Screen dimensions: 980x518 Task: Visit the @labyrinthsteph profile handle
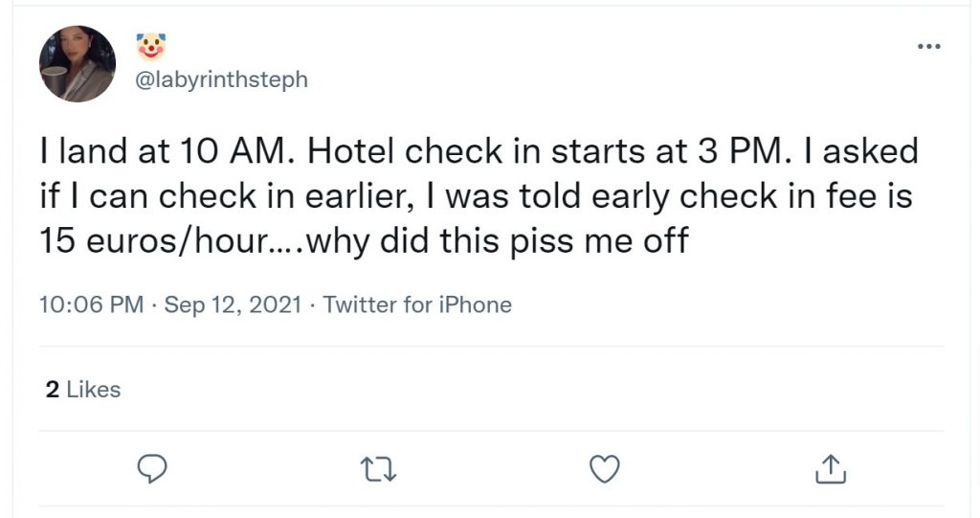[222, 79]
